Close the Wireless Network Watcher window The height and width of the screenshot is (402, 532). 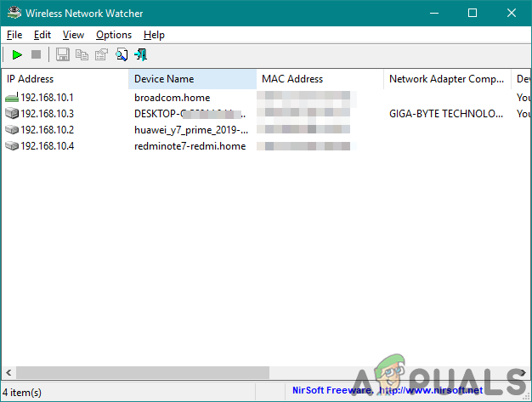(512, 13)
